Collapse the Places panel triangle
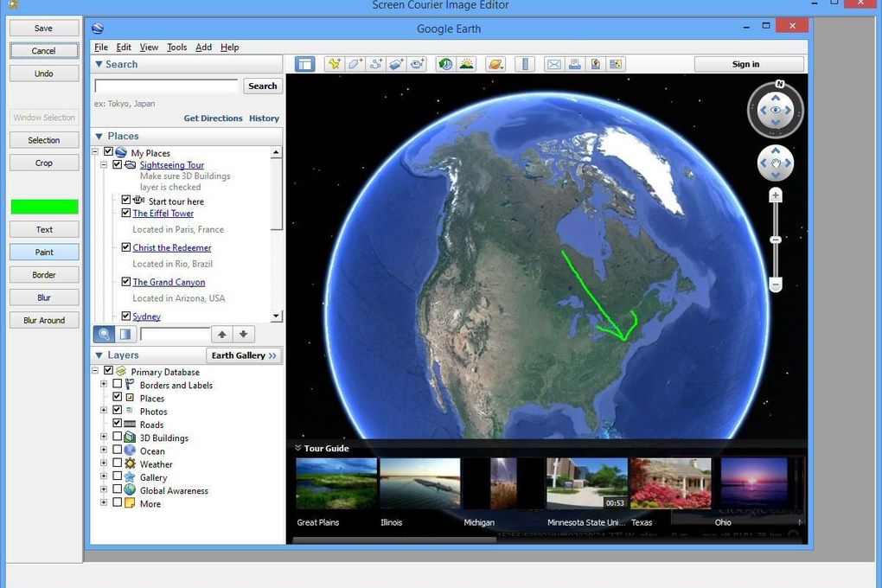 pyautogui.click(x=99, y=136)
